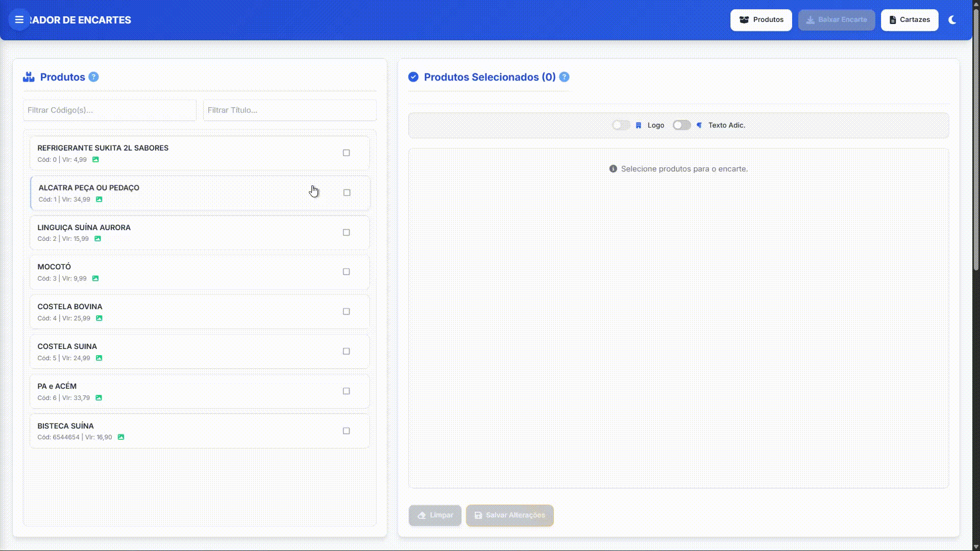Turn on Texto Adic. toggle
This screenshot has width=980, height=551.
point(681,125)
